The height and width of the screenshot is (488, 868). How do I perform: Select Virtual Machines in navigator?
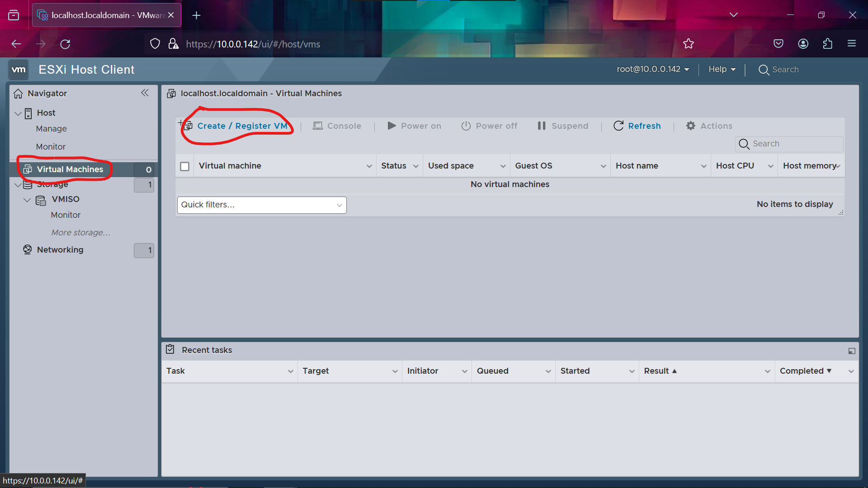pyautogui.click(x=70, y=169)
